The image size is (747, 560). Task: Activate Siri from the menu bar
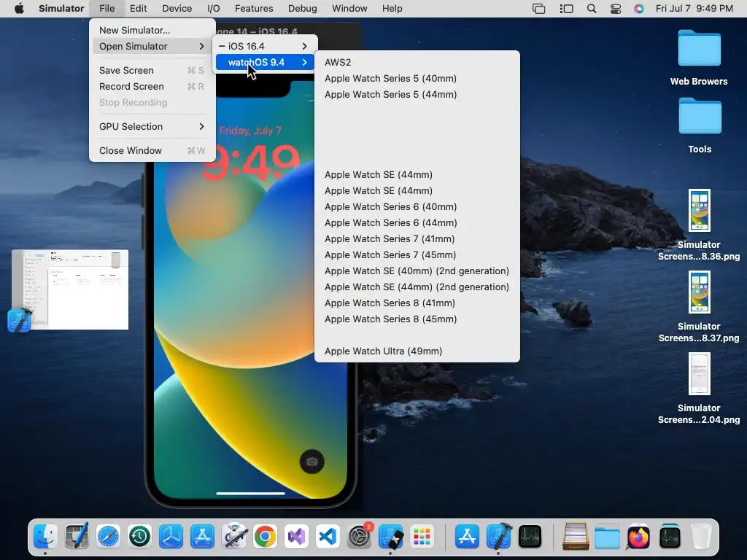pos(639,9)
